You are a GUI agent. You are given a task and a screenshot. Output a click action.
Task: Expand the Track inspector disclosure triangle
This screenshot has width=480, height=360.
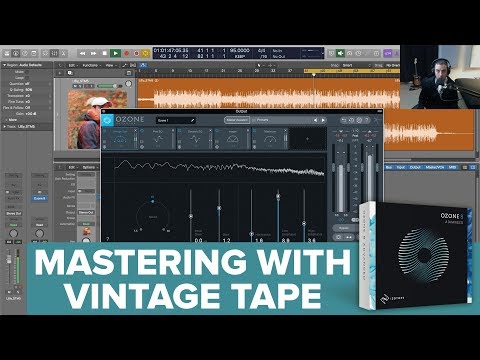click(4, 127)
